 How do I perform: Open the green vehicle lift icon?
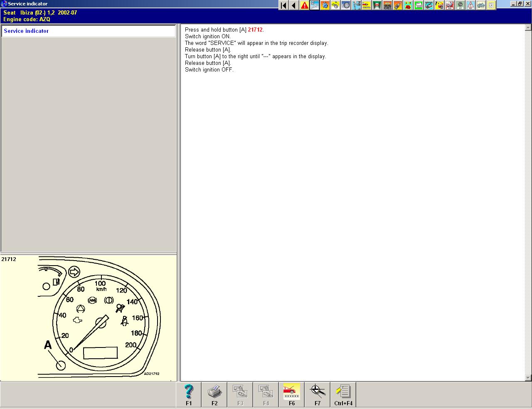[377, 5]
